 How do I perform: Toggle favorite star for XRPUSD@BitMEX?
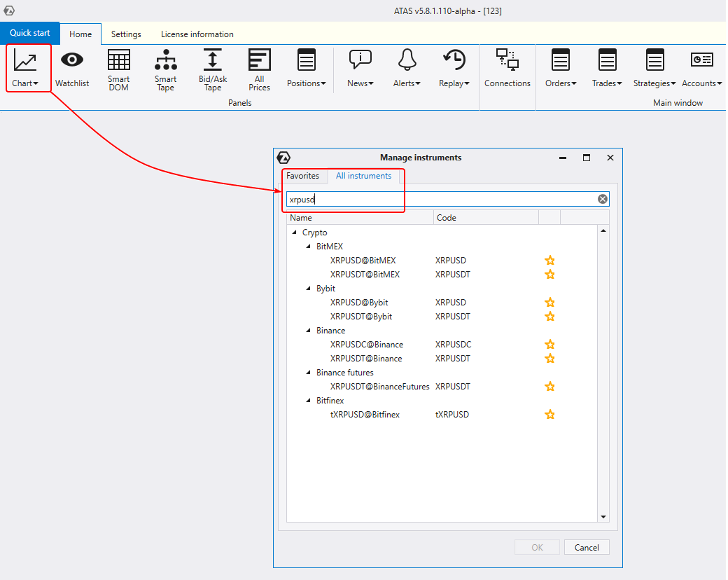[x=549, y=261]
